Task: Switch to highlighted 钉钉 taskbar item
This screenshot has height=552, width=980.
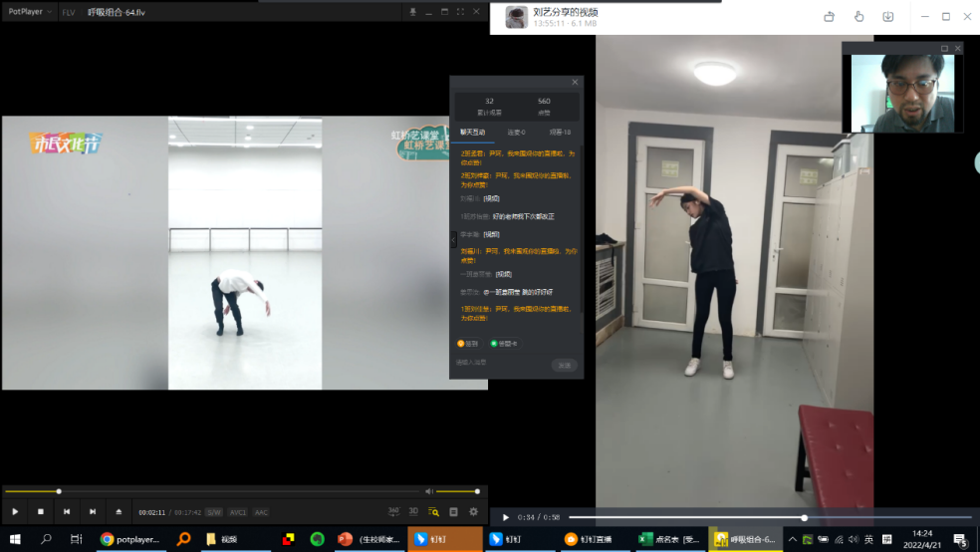Action: click(x=445, y=539)
